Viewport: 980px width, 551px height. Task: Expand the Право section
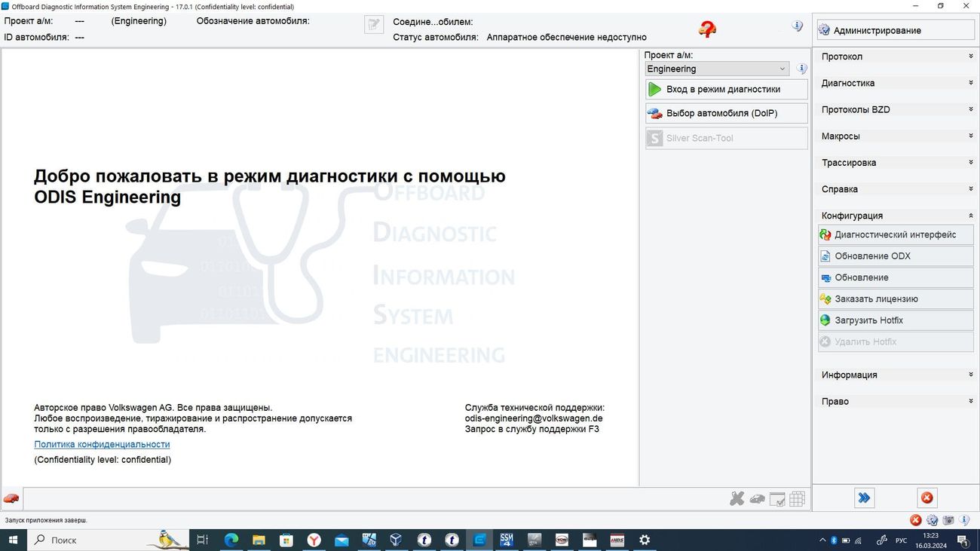pos(896,401)
